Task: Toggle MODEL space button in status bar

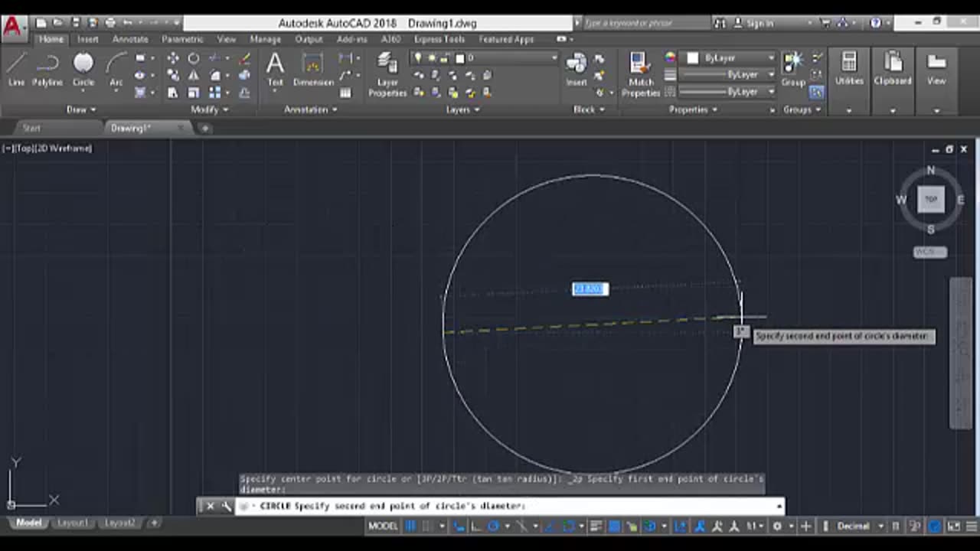Action: [x=383, y=526]
